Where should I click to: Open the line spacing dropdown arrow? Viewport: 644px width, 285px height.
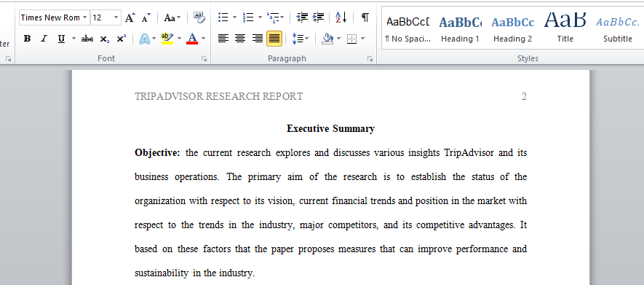point(307,39)
